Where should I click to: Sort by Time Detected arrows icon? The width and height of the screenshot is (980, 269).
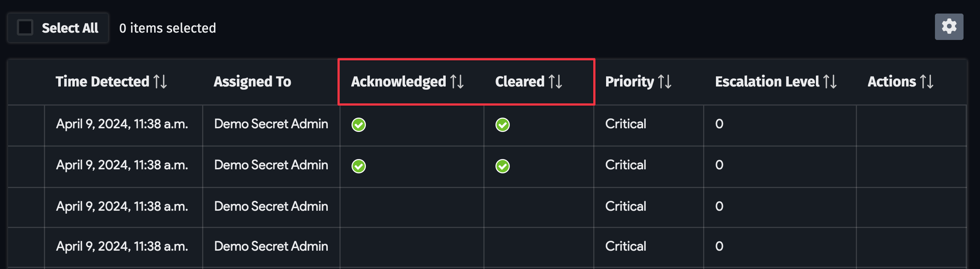(x=160, y=81)
